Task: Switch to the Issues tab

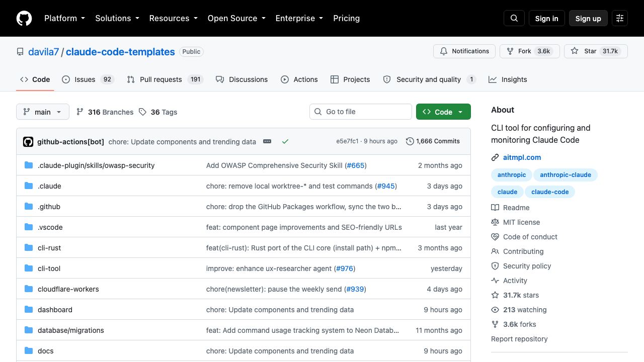Action: pos(88,79)
